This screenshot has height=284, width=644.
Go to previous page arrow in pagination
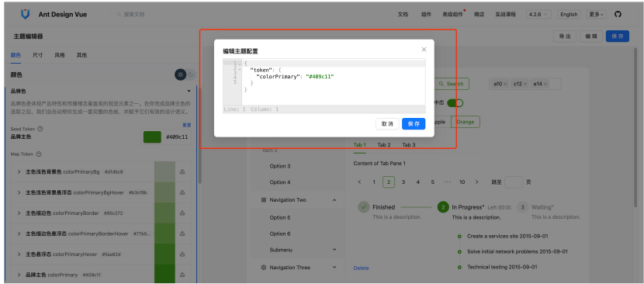[359, 182]
